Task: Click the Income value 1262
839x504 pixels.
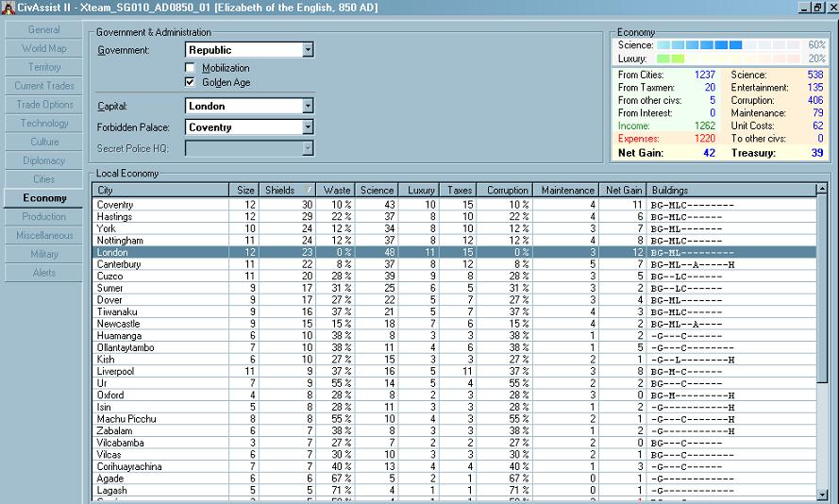Action: pos(705,126)
